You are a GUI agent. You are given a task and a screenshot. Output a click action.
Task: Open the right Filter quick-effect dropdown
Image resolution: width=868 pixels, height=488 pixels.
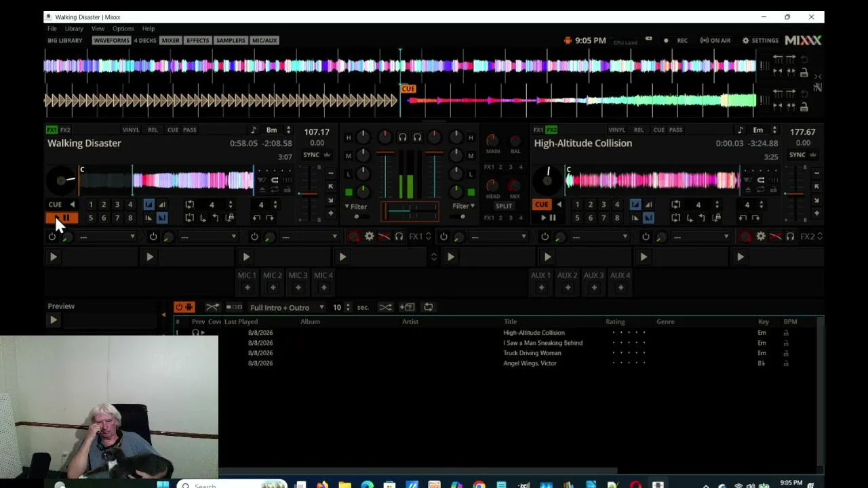(x=463, y=206)
